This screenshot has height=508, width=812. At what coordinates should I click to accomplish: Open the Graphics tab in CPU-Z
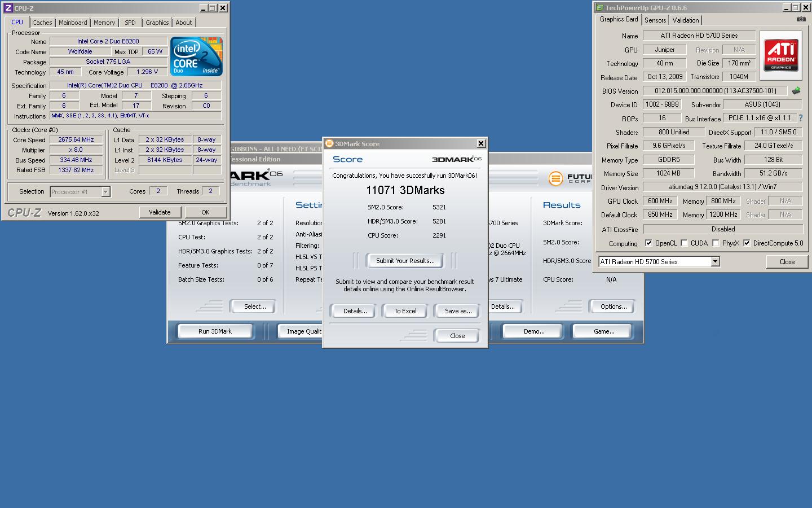[x=157, y=23]
